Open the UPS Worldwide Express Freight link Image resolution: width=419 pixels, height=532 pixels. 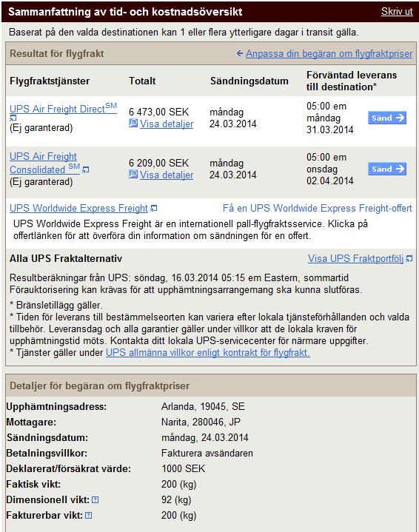click(x=78, y=208)
